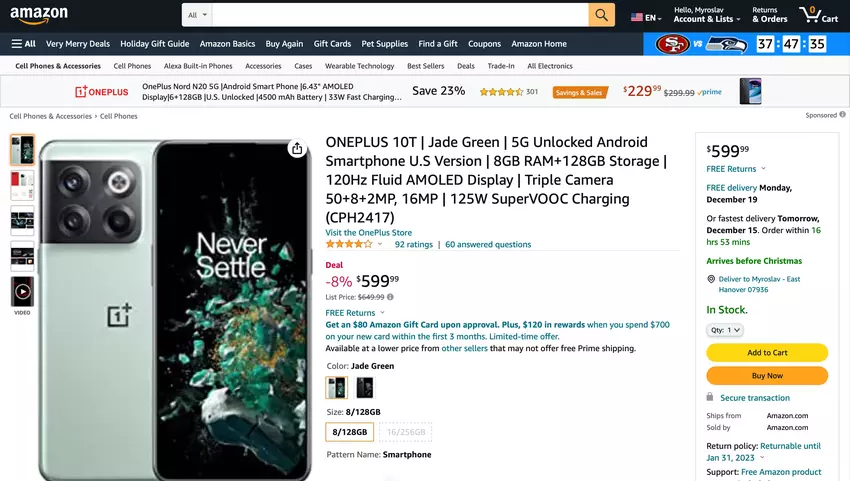Choose the black color swatch

pyautogui.click(x=364, y=388)
